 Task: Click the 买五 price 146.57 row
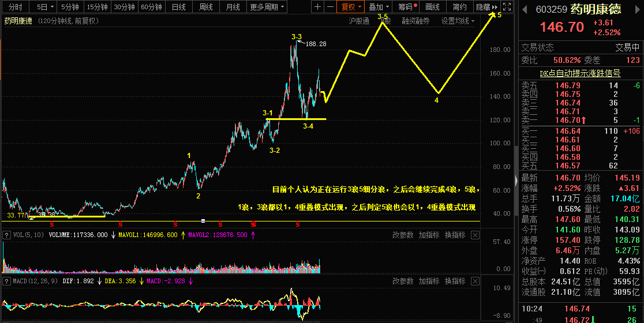coord(581,166)
